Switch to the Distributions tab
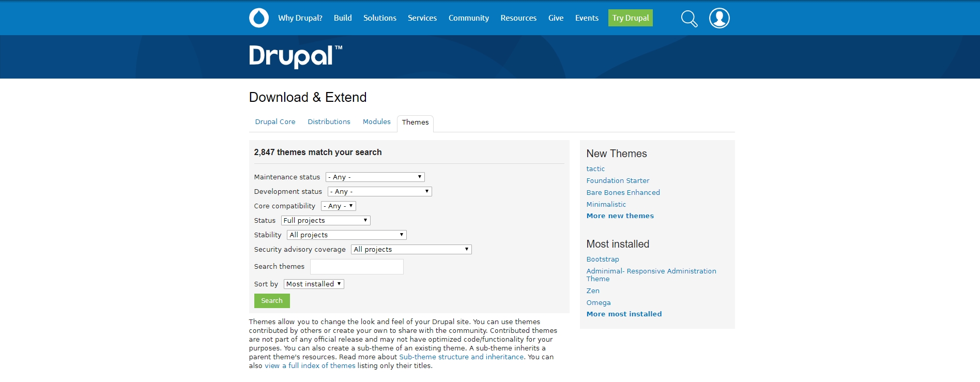Viewport: 980px width, 382px height. coord(329,122)
